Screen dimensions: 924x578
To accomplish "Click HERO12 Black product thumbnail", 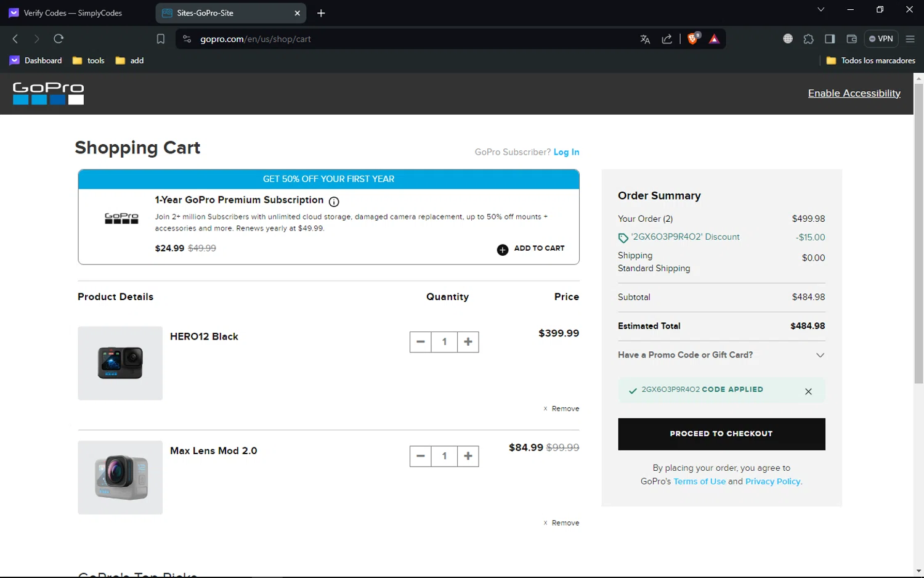I will [120, 363].
